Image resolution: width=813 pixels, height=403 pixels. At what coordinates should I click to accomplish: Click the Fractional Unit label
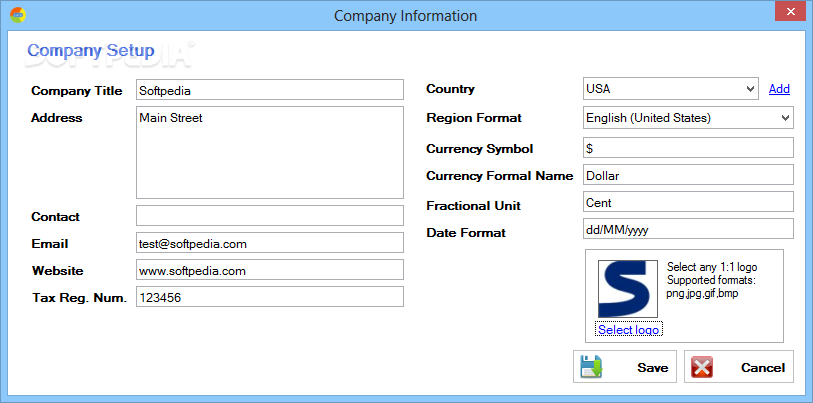pyautogui.click(x=473, y=206)
